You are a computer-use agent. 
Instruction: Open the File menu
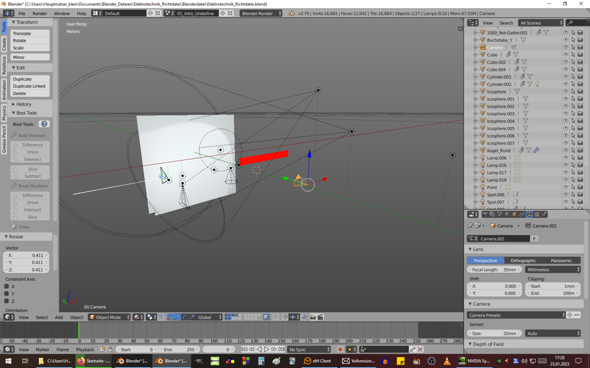coord(22,13)
